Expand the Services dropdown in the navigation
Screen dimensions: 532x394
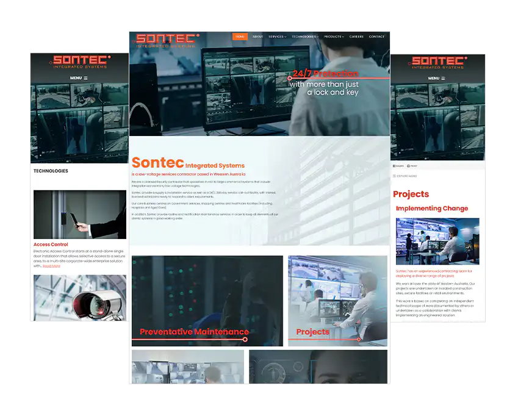(277, 37)
